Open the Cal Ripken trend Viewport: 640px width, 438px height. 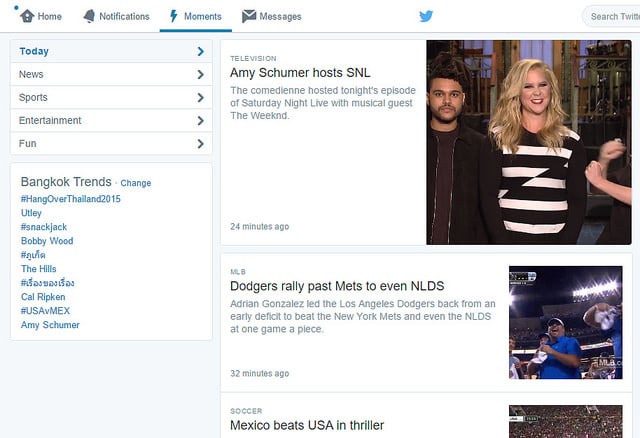tap(43, 297)
